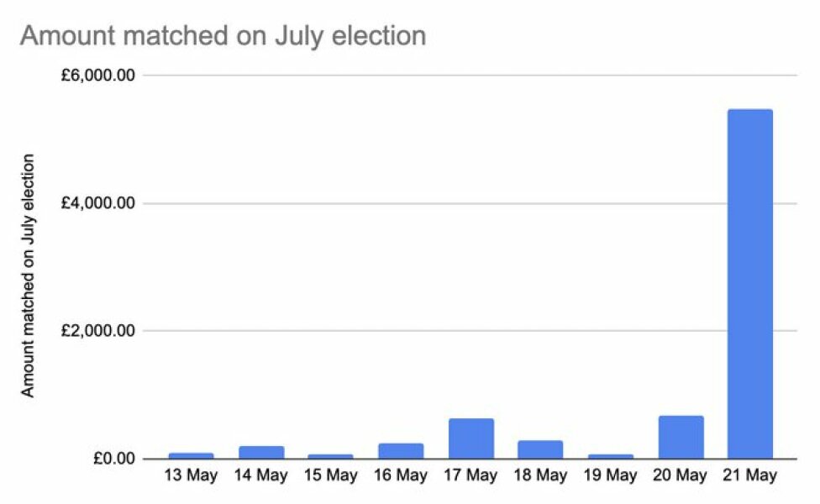
Task: Select the vertical axis title text
Action: 29,275
